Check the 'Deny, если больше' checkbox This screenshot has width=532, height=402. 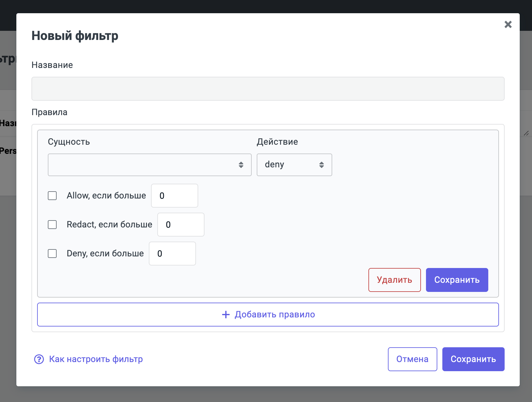tap(52, 254)
